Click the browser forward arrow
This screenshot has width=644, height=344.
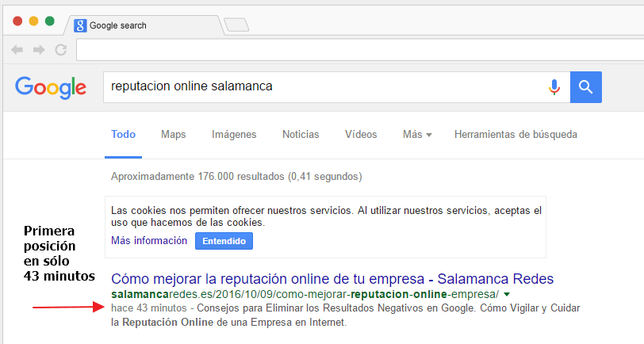coord(39,50)
